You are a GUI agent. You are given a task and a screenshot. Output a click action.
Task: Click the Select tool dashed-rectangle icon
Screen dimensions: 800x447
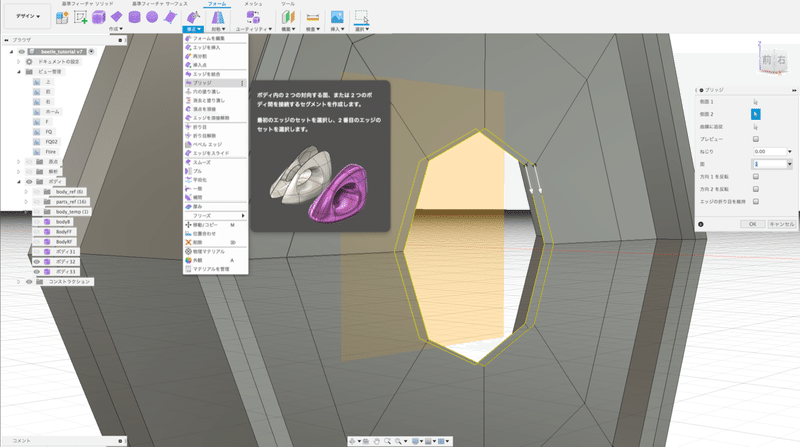pos(361,17)
